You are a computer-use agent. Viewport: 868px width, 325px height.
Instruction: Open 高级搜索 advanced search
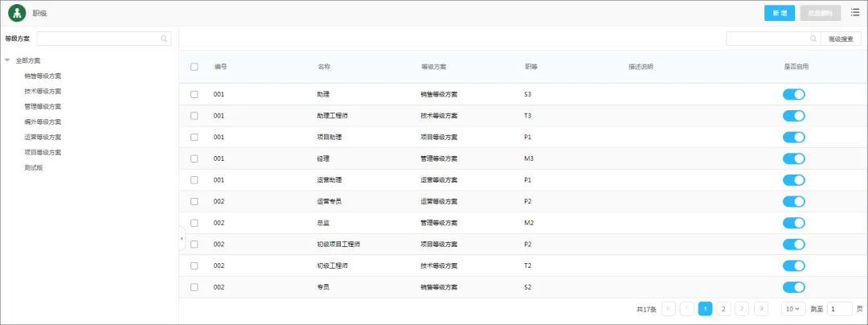[x=841, y=39]
